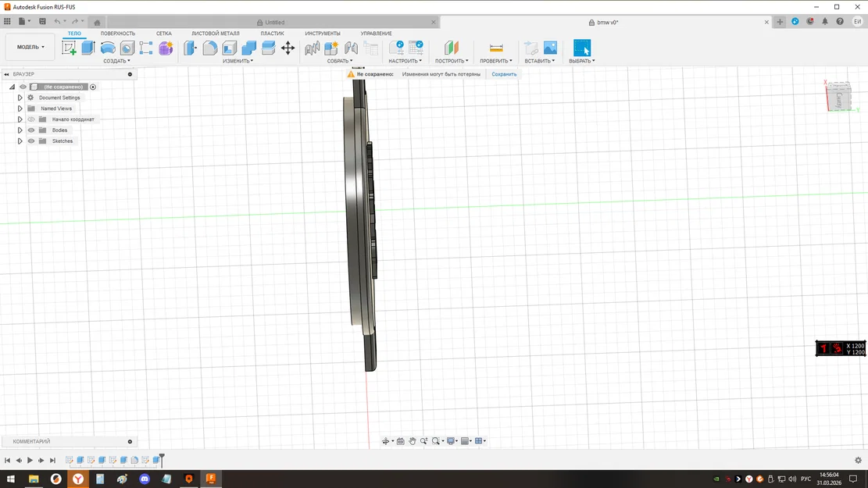Select the Create Sketch tool
This screenshot has width=868, height=488.
tap(69, 48)
